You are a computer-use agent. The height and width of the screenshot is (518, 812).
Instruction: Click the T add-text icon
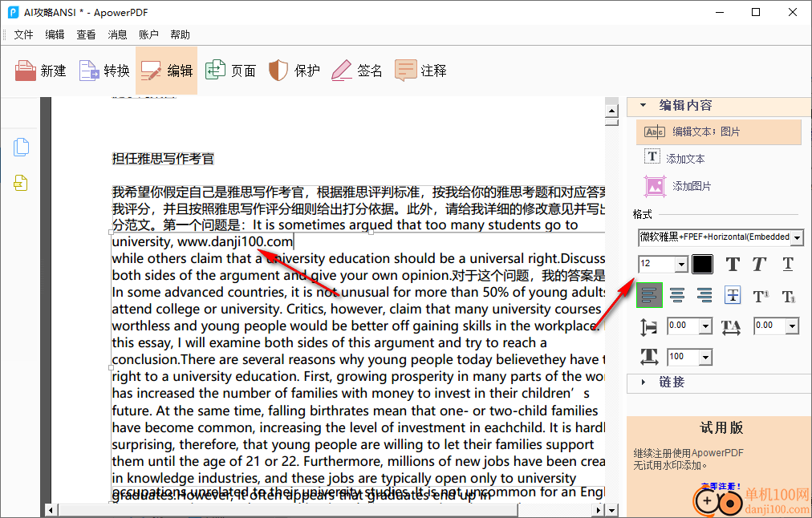[x=652, y=156]
